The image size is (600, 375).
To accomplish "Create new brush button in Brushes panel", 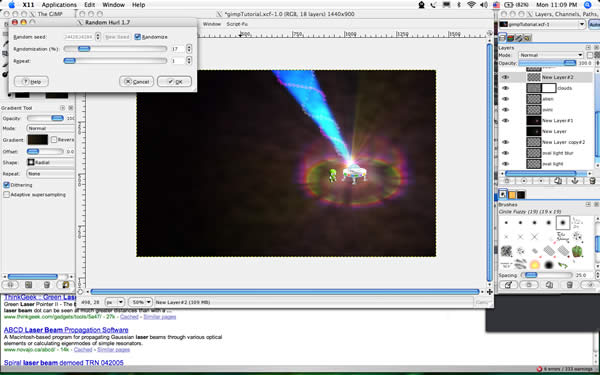I will [x=529, y=285].
